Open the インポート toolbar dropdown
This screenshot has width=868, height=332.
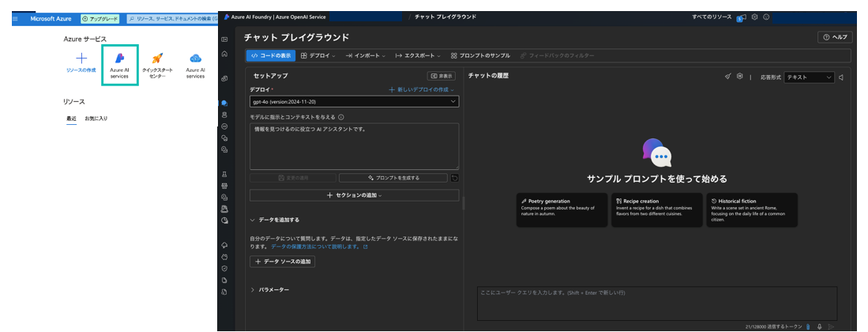click(366, 55)
